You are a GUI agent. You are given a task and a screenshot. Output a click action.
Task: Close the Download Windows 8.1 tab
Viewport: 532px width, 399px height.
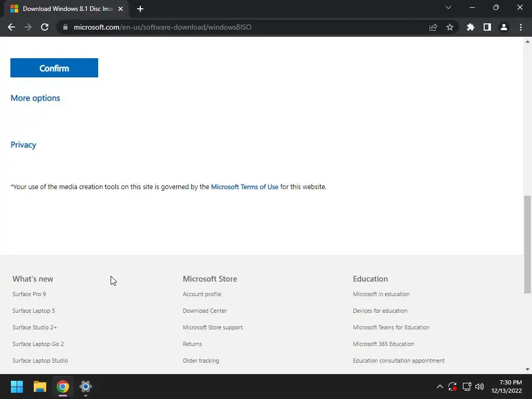click(x=121, y=9)
